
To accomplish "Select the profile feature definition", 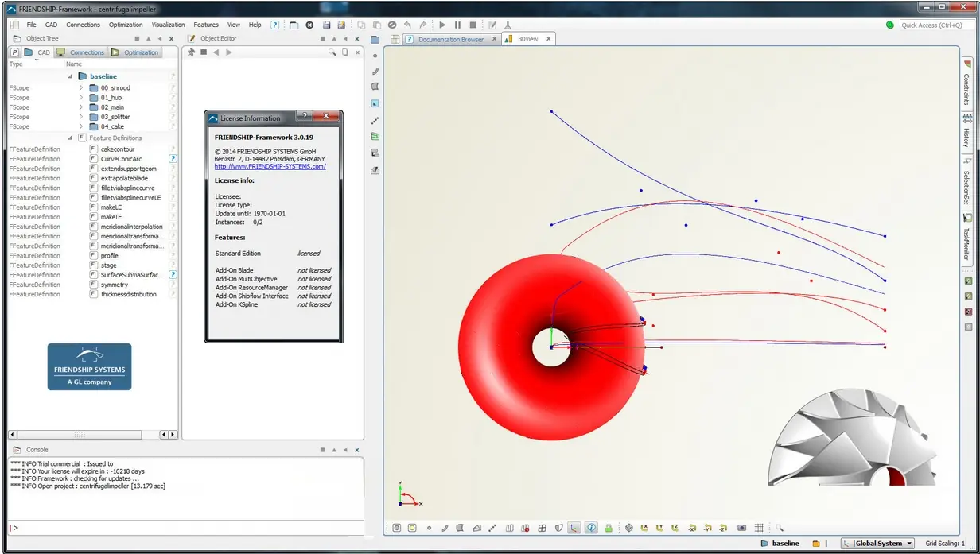I will [x=109, y=256].
